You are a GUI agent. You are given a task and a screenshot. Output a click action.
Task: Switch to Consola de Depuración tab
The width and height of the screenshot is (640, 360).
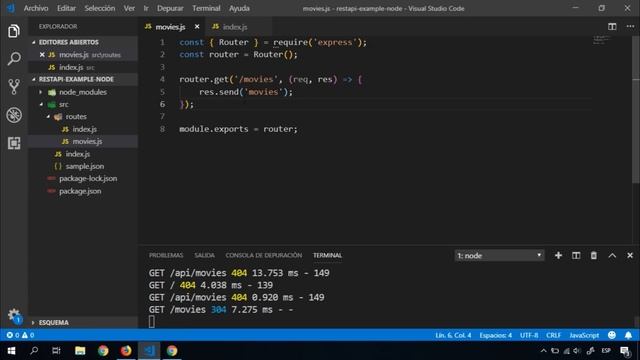[264, 256]
